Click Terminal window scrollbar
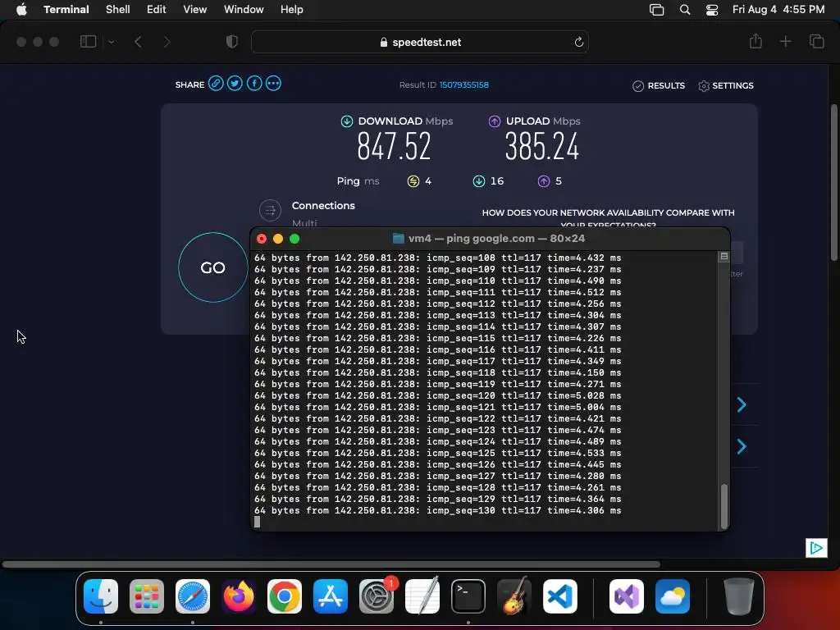The image size is (840, 630). coord(724,506)
